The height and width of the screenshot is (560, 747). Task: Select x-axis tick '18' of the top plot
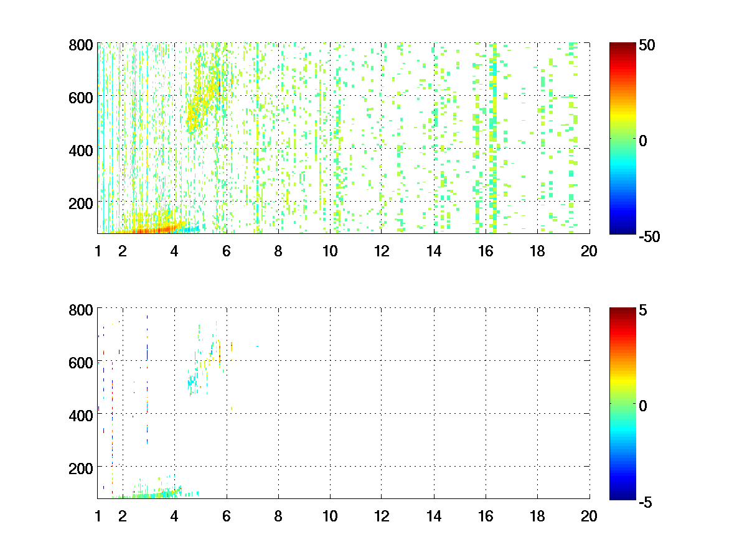pyautogui.click(x=537, y=251)
